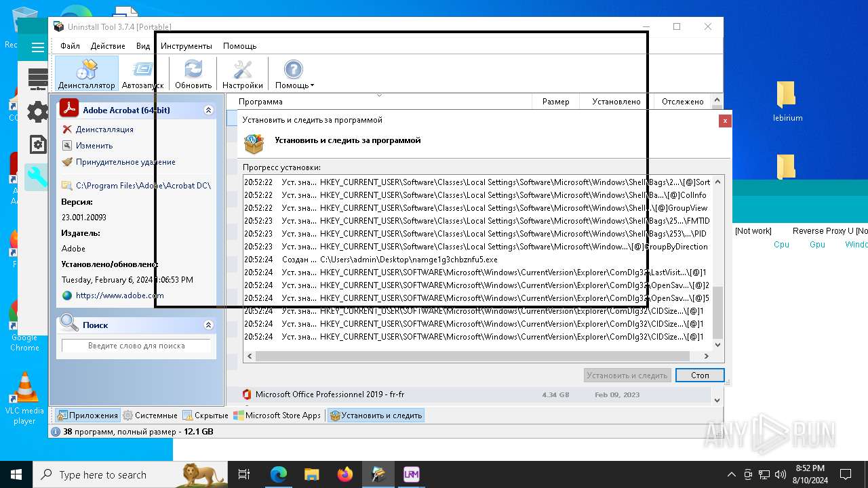Launch Firefox from taskbar

pyautogui.click(x=344, y=474)
